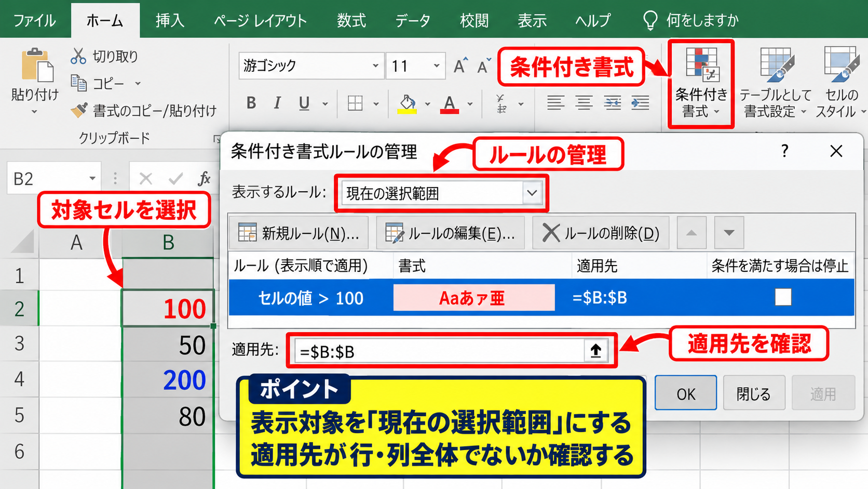
Task: Expand the fill color dropdown arrow
Action: point(427,104)
